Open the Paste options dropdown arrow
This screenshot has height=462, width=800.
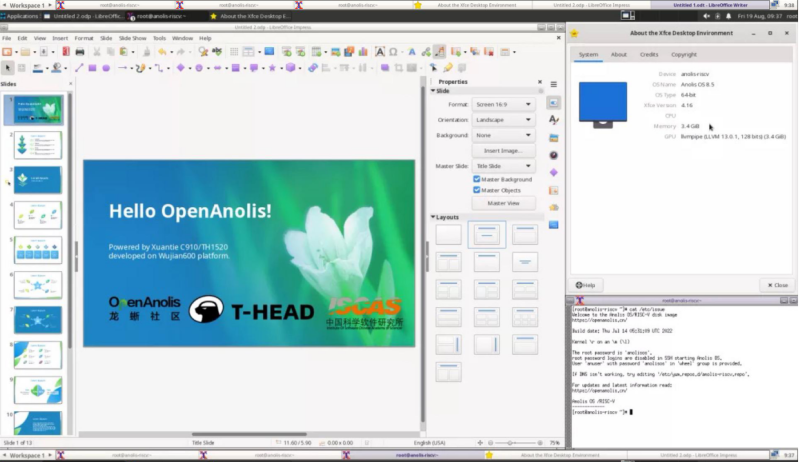133,52
